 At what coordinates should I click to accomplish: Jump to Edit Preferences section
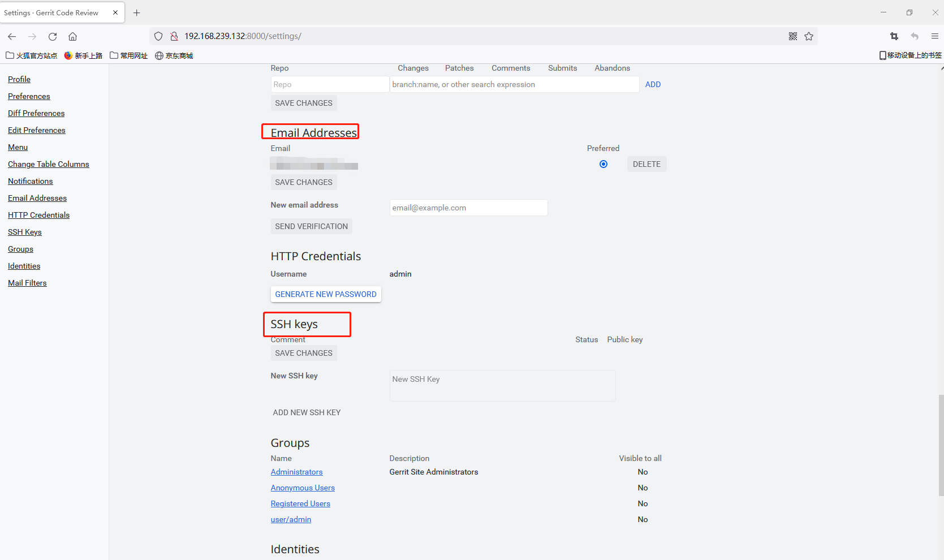coord(37,130)
